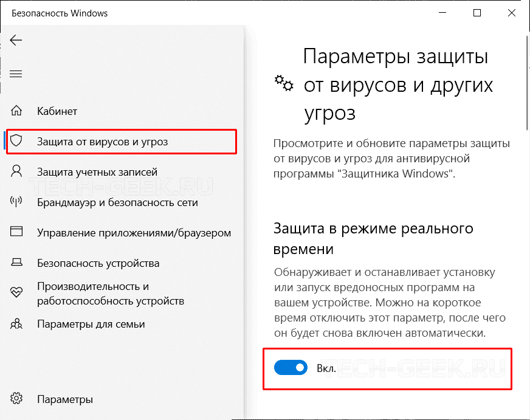Image resolution: width=530 pixels, height=420 pixels.
Task: Click the back arrow icon
Action: (x=16, y=41)
